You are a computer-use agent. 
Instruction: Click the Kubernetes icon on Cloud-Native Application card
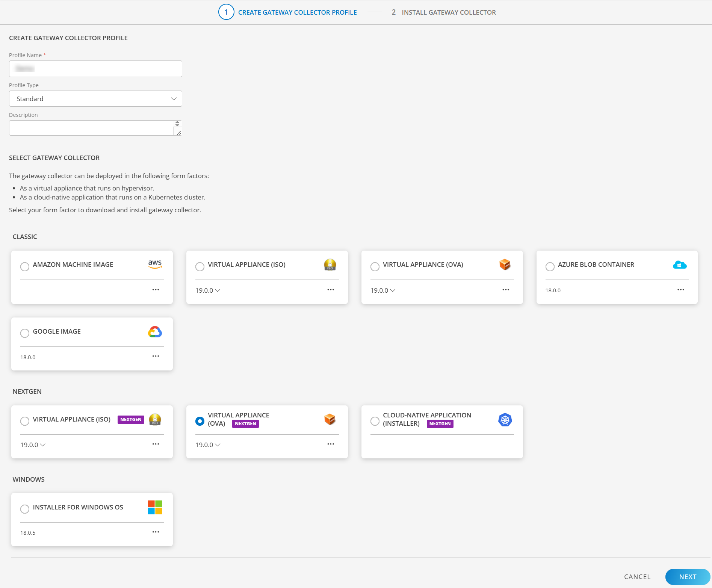tap(505, 420)
